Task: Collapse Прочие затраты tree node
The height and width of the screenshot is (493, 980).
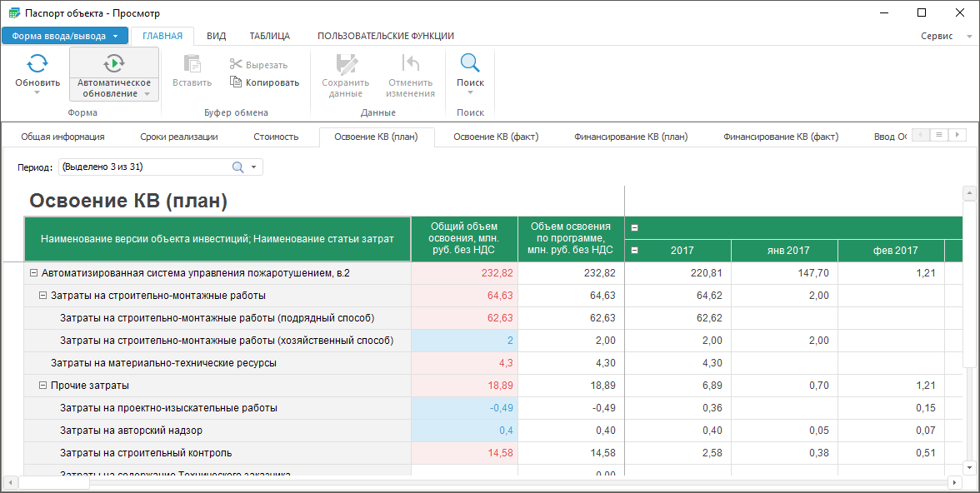Action: 42,386
